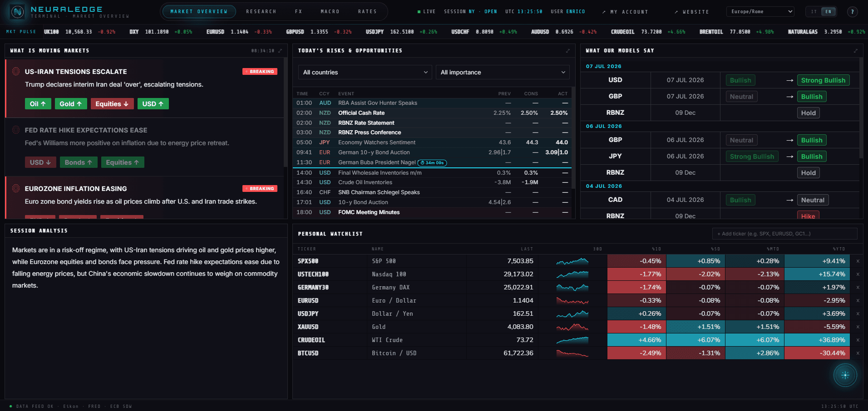Image resolution: width=868 pixels, height=411 pixels.
Task: Click the US-Iran Tensions Escalate headline
Action: pos(76,72)
